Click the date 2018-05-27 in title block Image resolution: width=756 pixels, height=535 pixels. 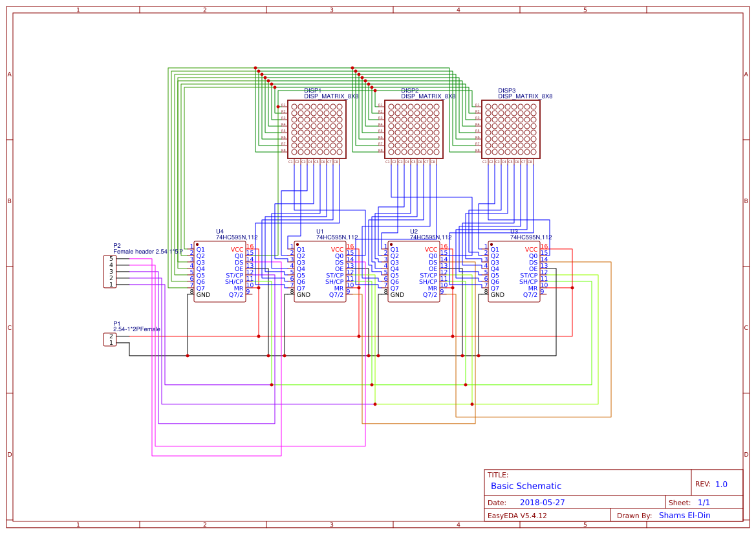(542, 502)
